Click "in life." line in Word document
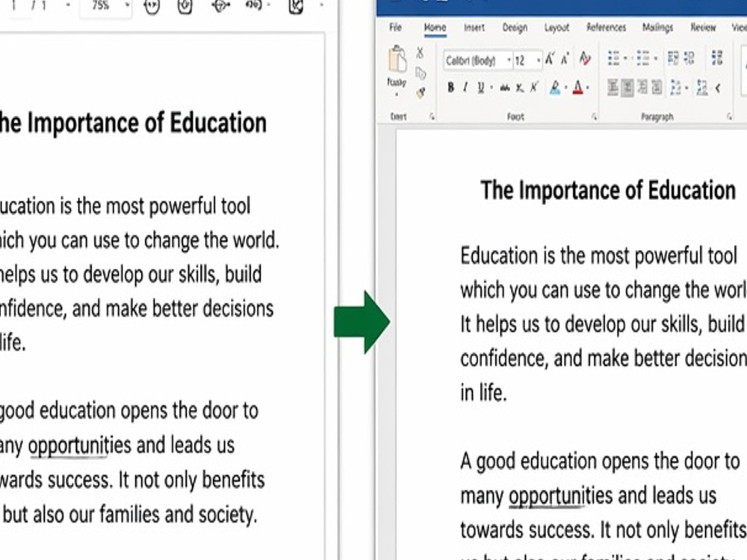747x560 pixels. coord(483,393)
